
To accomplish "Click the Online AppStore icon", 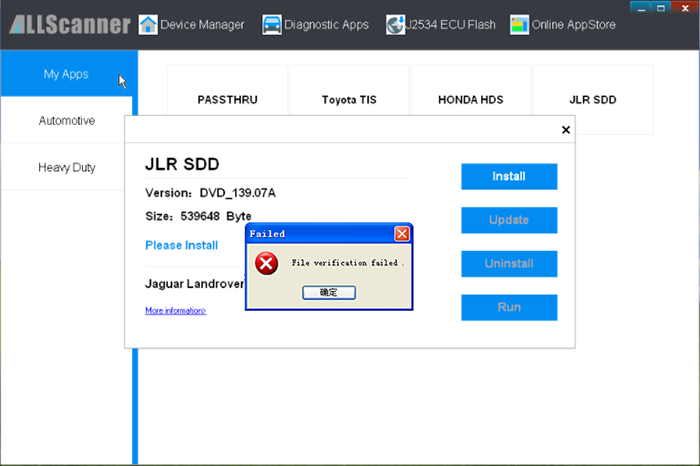I will (x=519, y=25).
